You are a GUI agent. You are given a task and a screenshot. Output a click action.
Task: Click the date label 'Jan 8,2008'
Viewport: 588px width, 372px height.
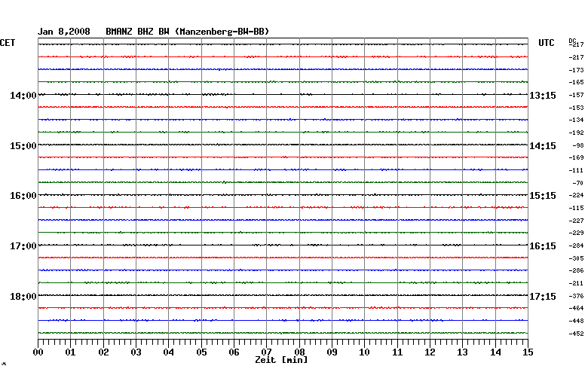[64, 32]
